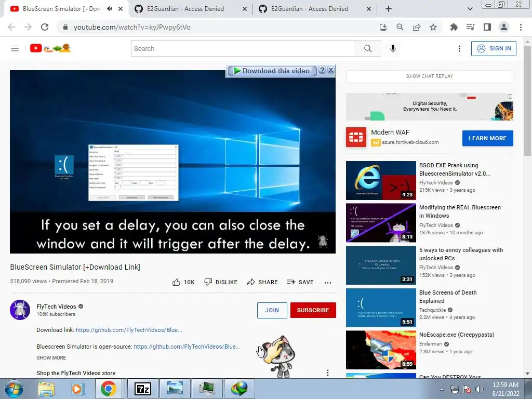The width and height of the screenshot is (532, 399).
Task: Open the extensions puzzle icon
Action: click(454, 27)
